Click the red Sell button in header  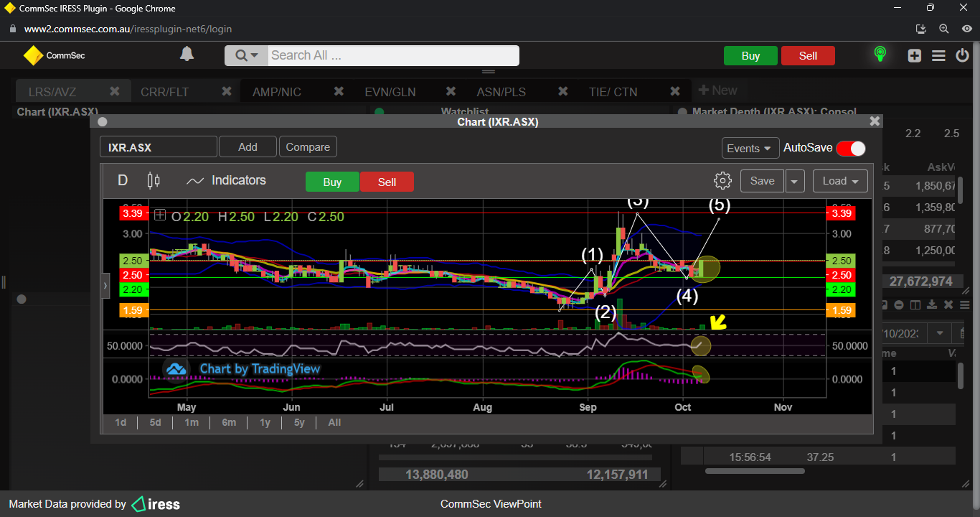click(x=808, y=56)
